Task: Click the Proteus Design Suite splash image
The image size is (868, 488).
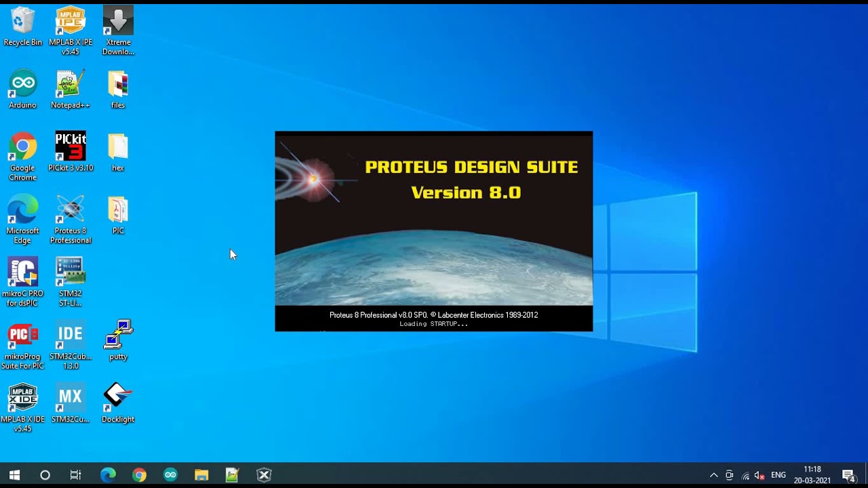Action: coord(433,231)
